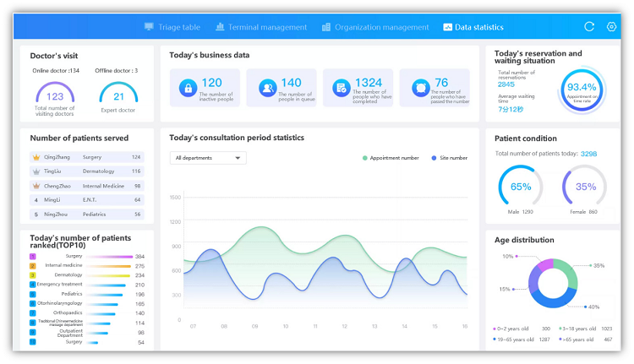Click the 120 inactive people card
Screen dimensions: 634x364
coord(205,88)
